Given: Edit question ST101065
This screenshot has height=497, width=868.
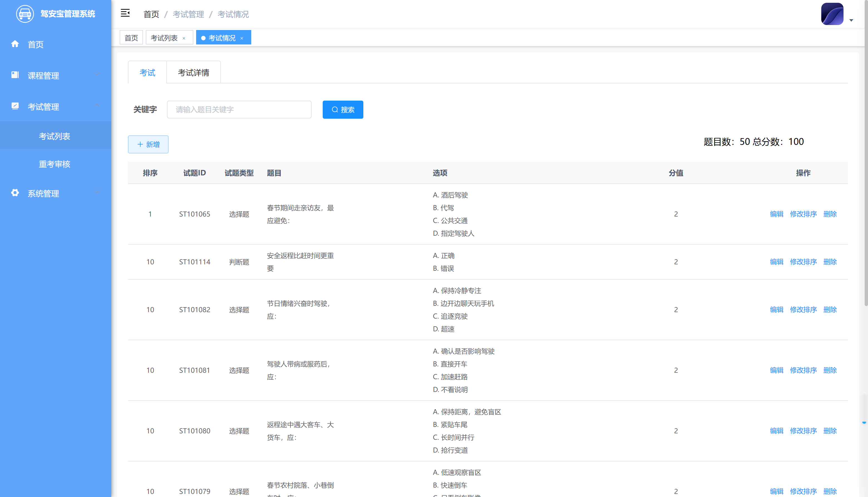Looking at the screenshot, I should pos(776,214).
